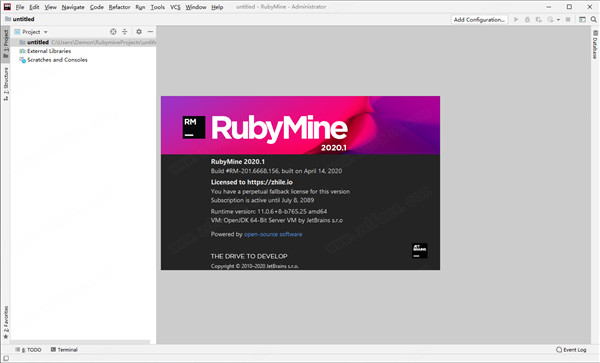
Task: Click the Licensed to https://zhile.io text
Action: pyautogui.click(x=252, y=182)
